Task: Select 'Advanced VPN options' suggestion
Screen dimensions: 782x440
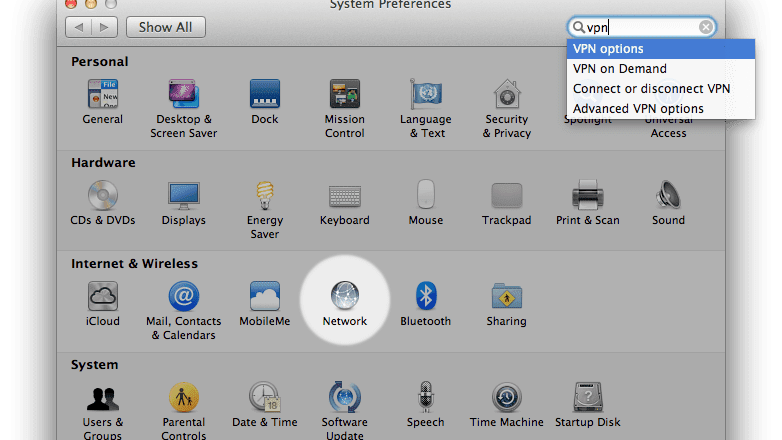Action: [x=661, y=109]
